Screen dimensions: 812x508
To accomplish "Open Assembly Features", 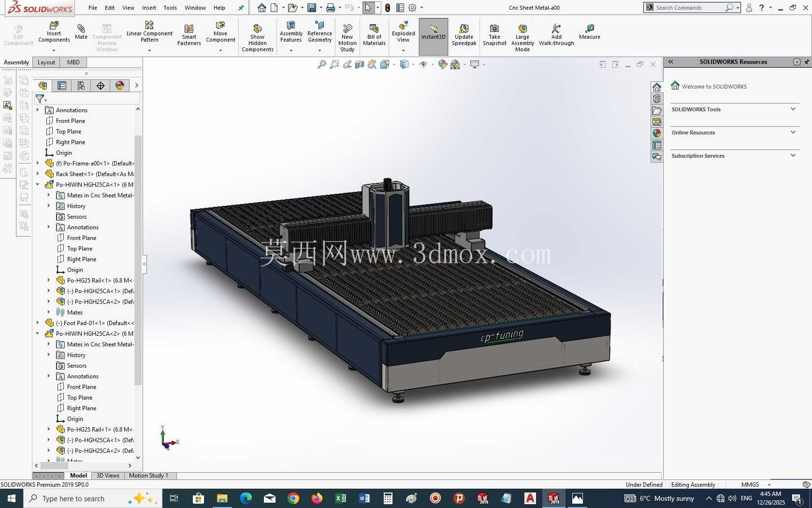I will [291, 32].
